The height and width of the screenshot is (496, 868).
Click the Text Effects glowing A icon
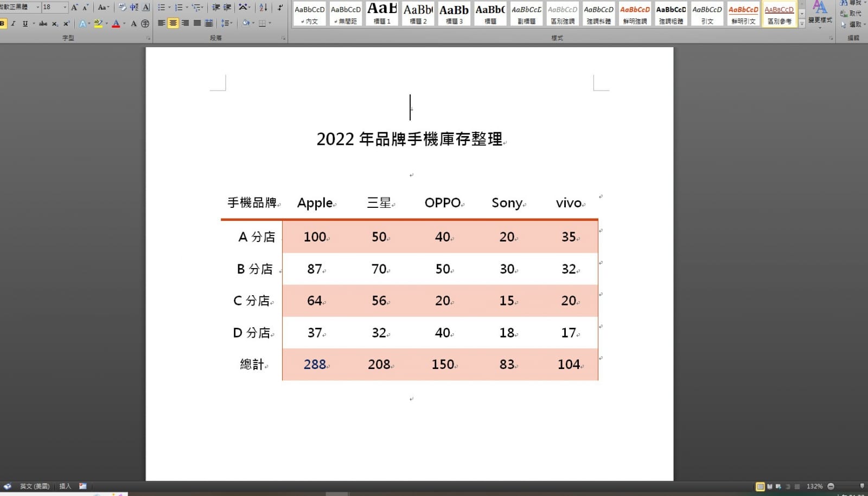click(84, 23)
